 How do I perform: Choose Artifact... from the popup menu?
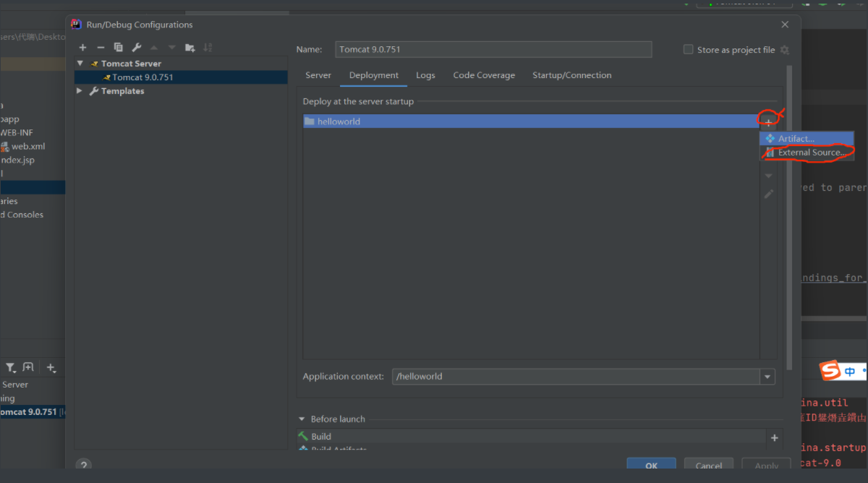(796, 139)
